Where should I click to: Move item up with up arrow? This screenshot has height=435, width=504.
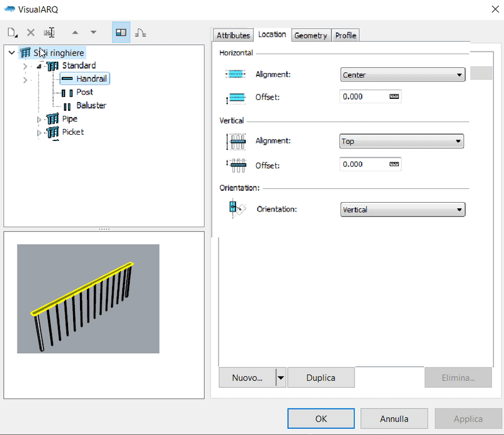(x=75, y=33)
